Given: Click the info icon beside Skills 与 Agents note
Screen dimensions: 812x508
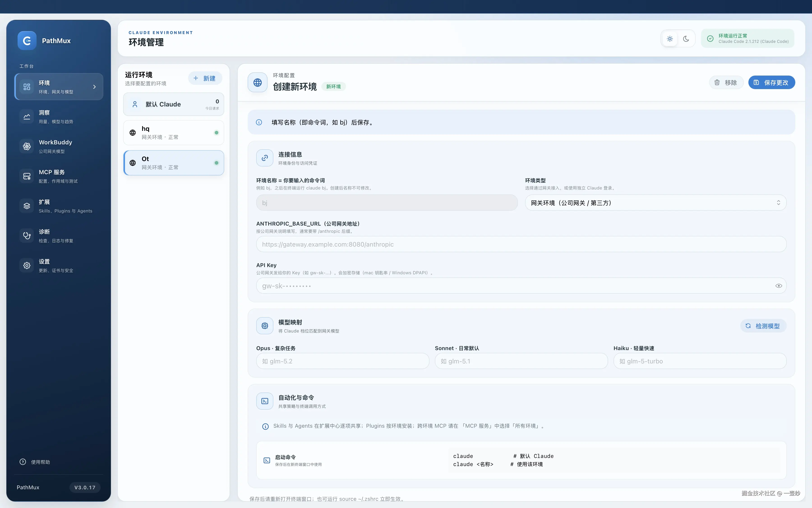Looking at the screenshot, I should (x=265, y=427).
